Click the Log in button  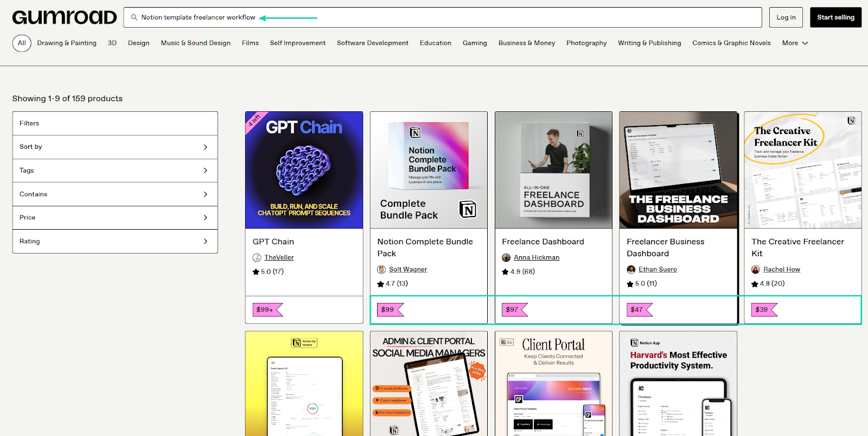point(786,17)
